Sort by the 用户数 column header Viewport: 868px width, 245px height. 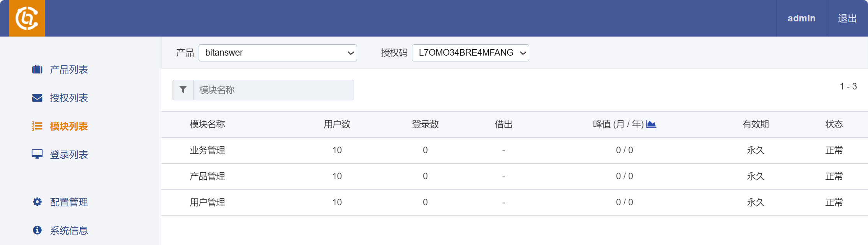tap(336, 124)
